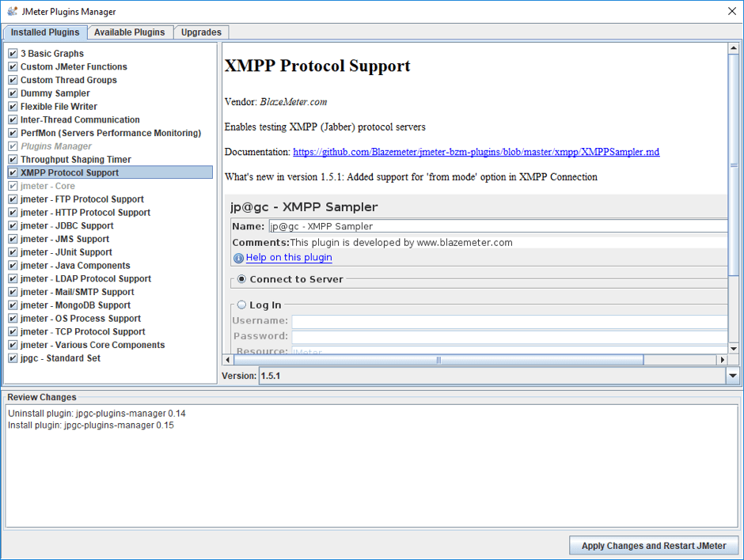The image size is (744, 560).
Task: Switch to the Installed Plugins tab
Action: 45,32
